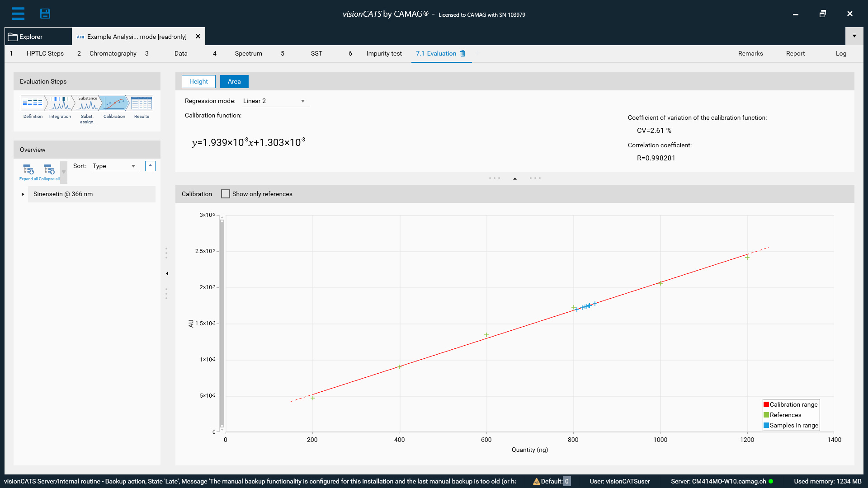The width and height of the screenshot is (868, 488).
Task: Open the main hamburger menu
Action: point(18,14)
